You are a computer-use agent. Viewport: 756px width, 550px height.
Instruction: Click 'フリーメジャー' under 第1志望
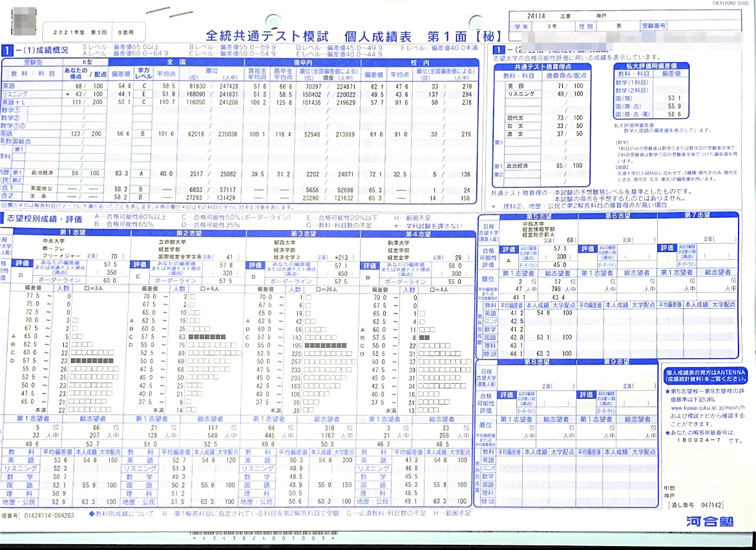pyautogui.click(x=61, y=255)
